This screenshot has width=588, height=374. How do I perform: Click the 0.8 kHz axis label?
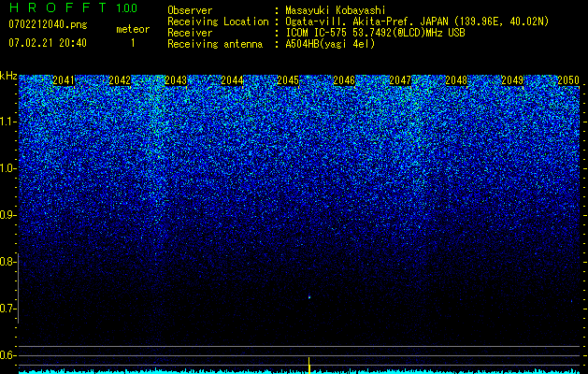tap(7, 262)
